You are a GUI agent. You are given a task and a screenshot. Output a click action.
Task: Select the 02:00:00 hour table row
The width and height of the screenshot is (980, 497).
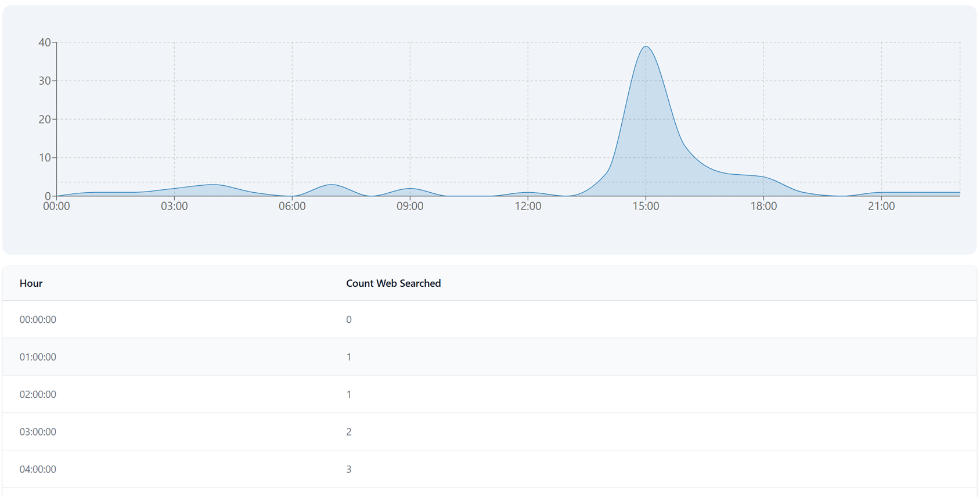tap(38, 394)
